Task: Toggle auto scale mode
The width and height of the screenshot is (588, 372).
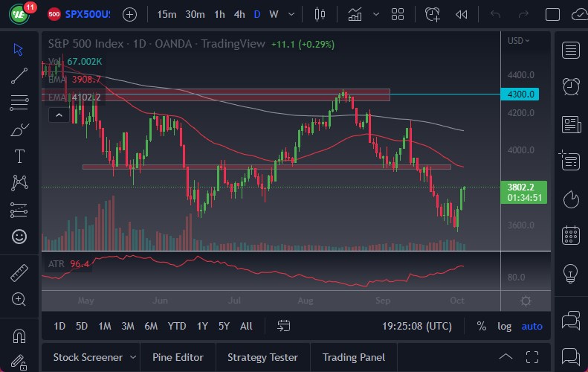Action: pyautogui.click(x=532, y=326)
